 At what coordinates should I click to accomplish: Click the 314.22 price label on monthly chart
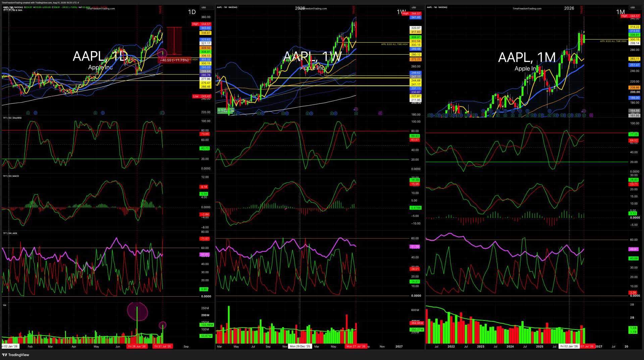634,27
